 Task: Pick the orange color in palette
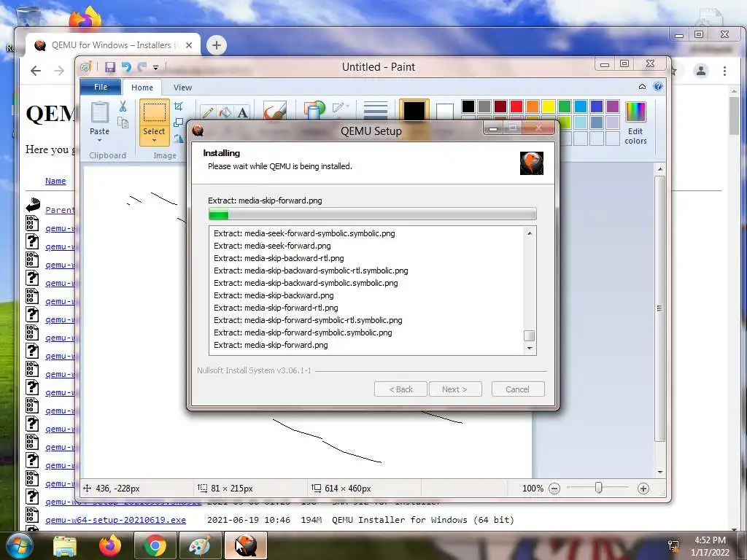533,106
